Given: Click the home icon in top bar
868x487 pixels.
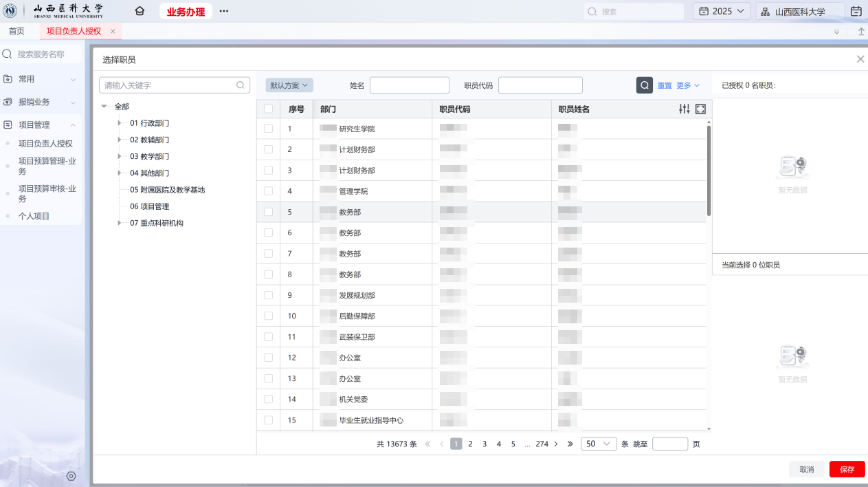Looking at the screenshot, I should (x=140, y=11).
